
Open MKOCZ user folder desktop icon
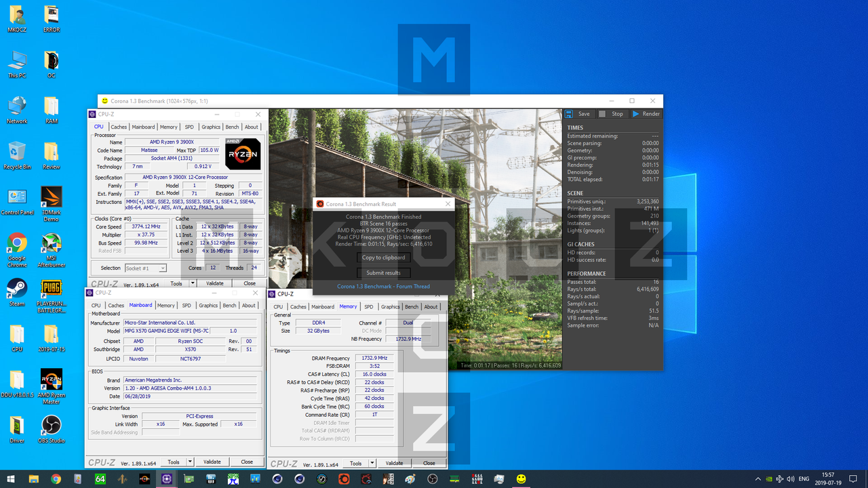17,20
